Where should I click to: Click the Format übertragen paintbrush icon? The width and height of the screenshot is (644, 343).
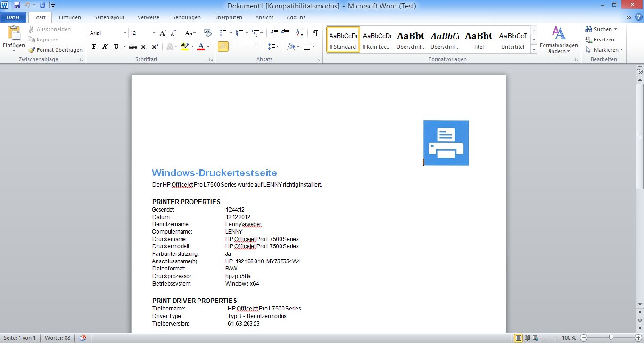(32, 50)
